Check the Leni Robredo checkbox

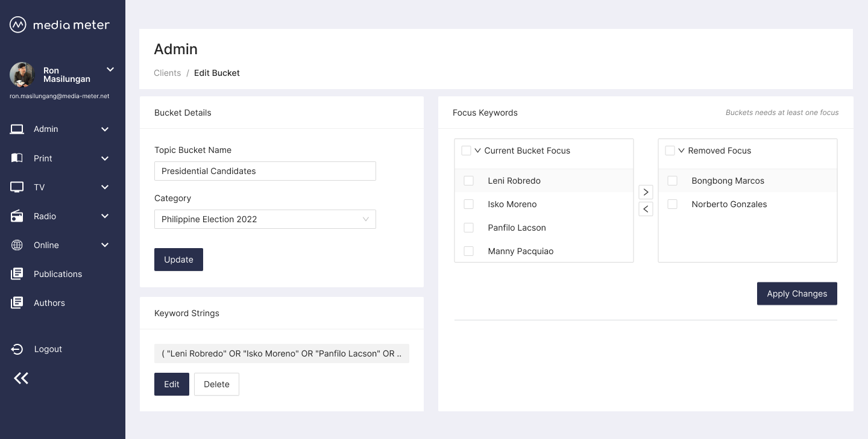click(x=468, y=181)
